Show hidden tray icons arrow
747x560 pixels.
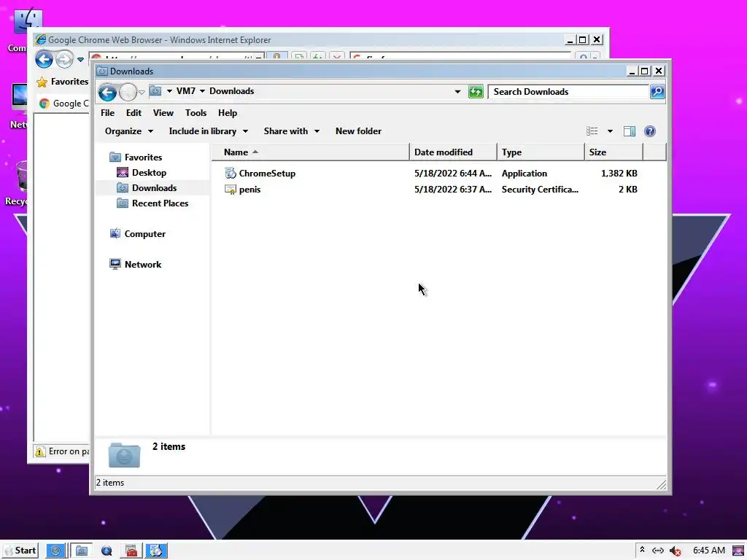click(x=642, y=550)
